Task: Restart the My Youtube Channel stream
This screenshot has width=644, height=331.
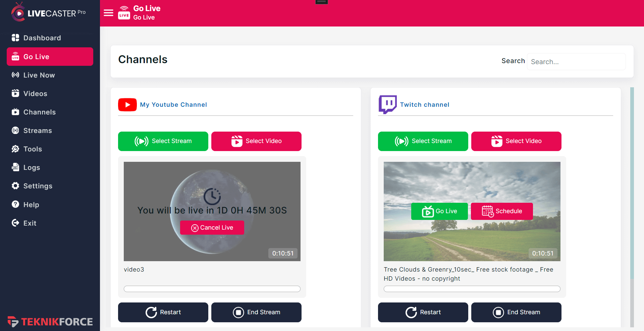Action: click(x=163, y=313)
